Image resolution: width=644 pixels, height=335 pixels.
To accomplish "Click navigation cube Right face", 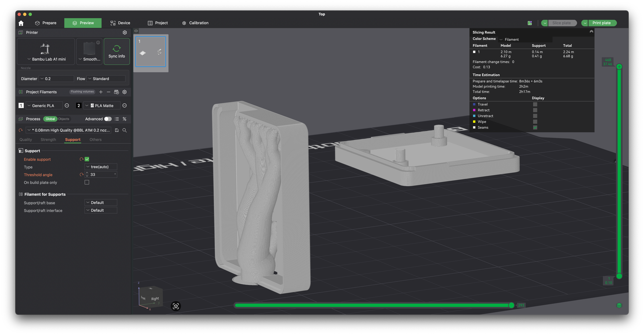I will [155, 299].
